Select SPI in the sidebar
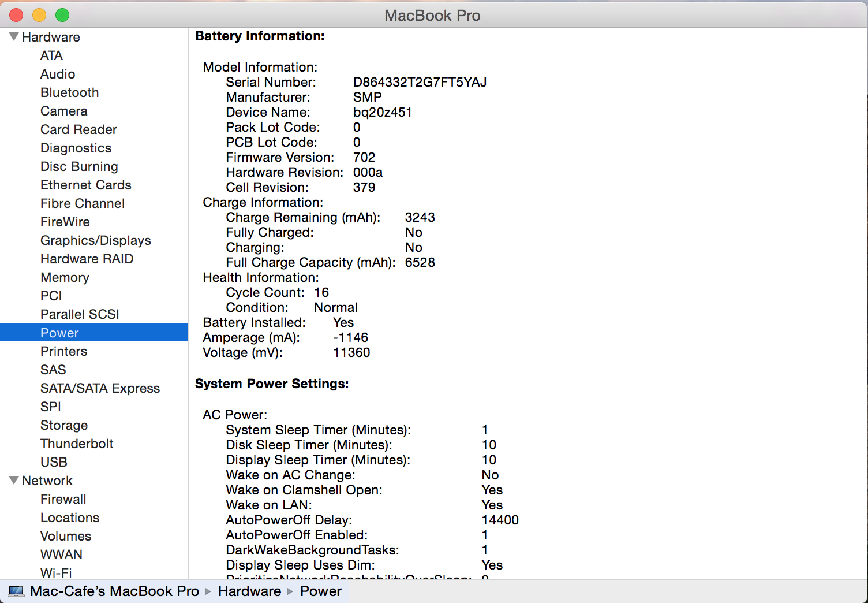This screenshot has height=603, width=868. click(x=50, y=407)
